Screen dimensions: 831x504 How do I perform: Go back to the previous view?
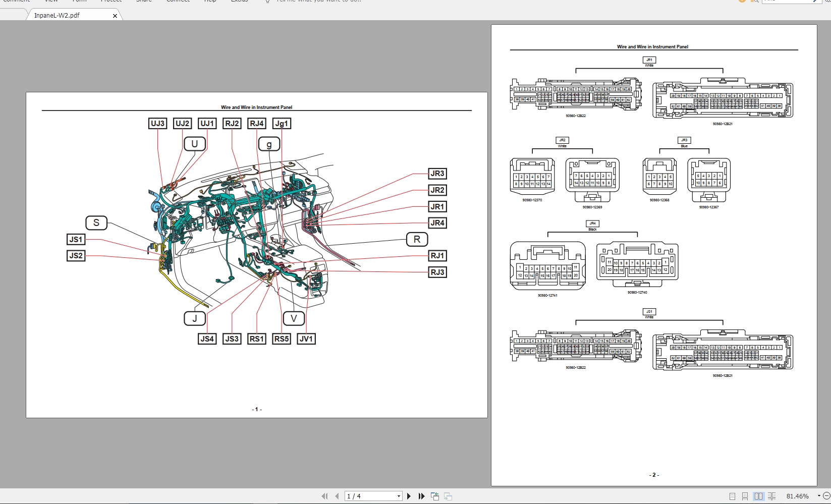click(435, 496)
